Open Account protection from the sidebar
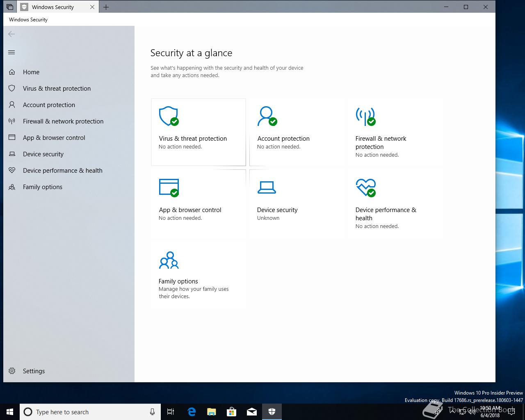The image size is (525, 420). (x=69, y=105)
